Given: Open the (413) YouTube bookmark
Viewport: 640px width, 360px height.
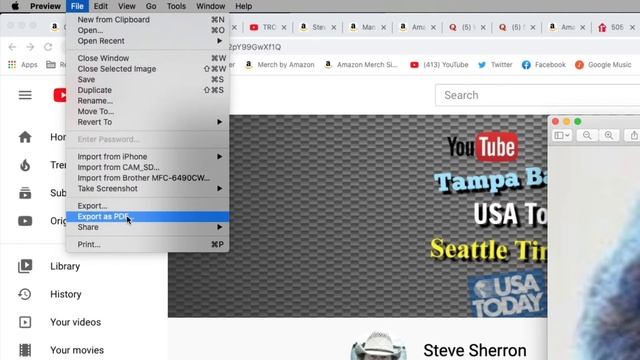Looking at the screenshot, I should click(439, 64).
